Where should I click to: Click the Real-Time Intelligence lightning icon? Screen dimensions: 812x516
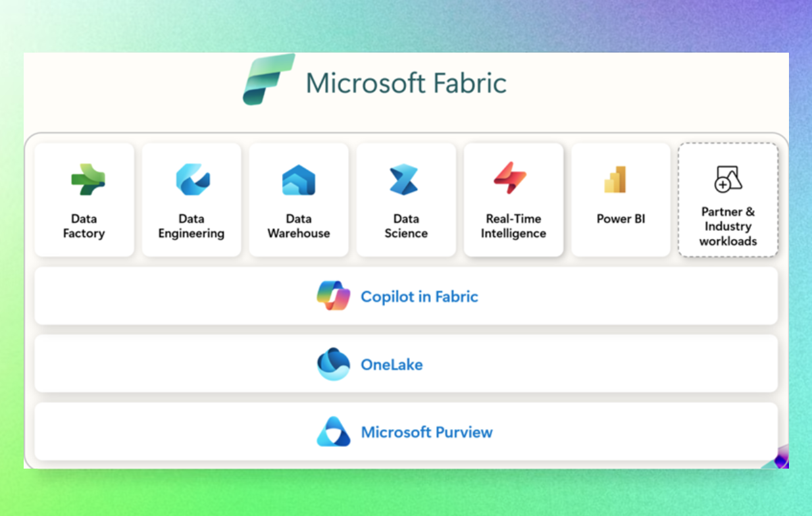point(510,178)
